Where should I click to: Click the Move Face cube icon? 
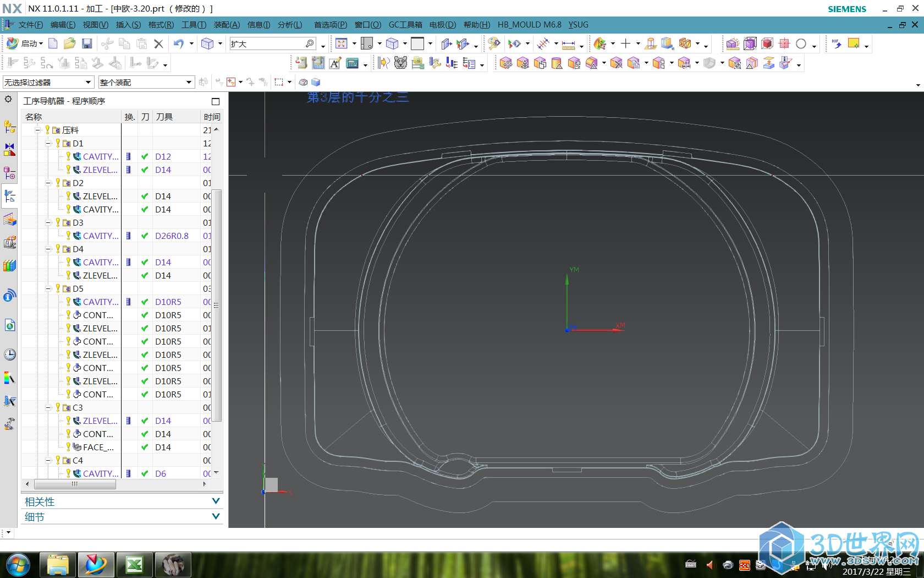(x=505, y=63)
